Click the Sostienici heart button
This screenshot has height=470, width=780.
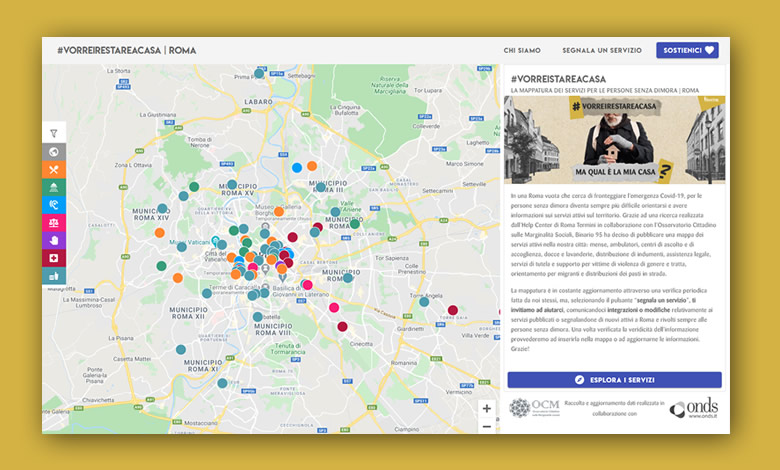pyautogui.click(x=687, y=50)
